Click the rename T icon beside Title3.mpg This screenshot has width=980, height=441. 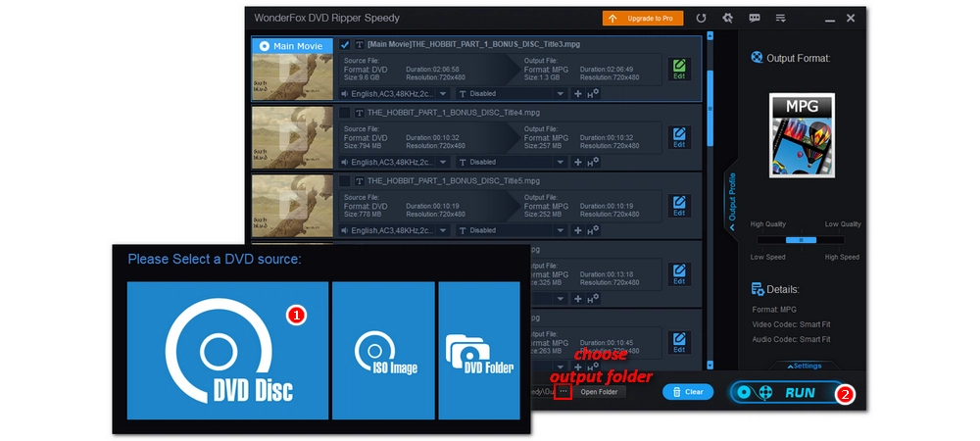360,44
